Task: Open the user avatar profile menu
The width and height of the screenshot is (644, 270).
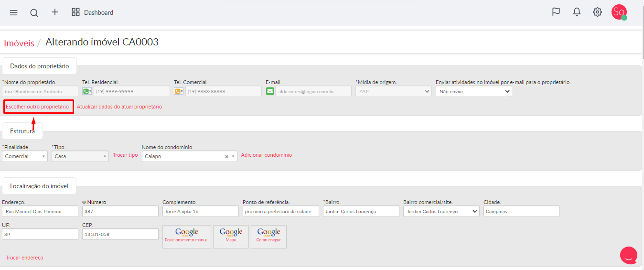Action: click(619, 12)
